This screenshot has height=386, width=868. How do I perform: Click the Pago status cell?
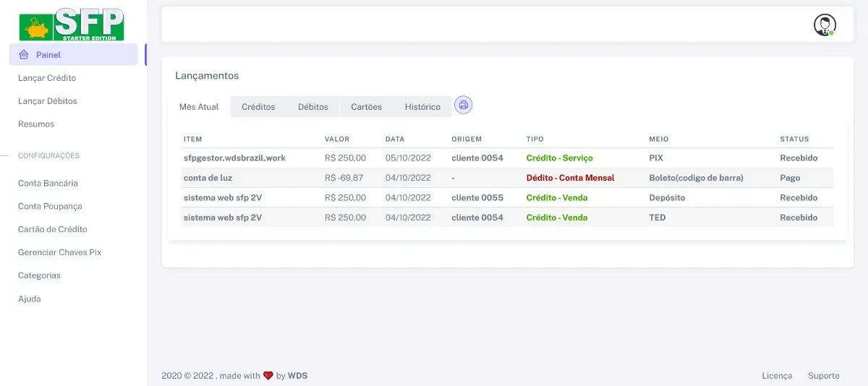coord(790,178)
